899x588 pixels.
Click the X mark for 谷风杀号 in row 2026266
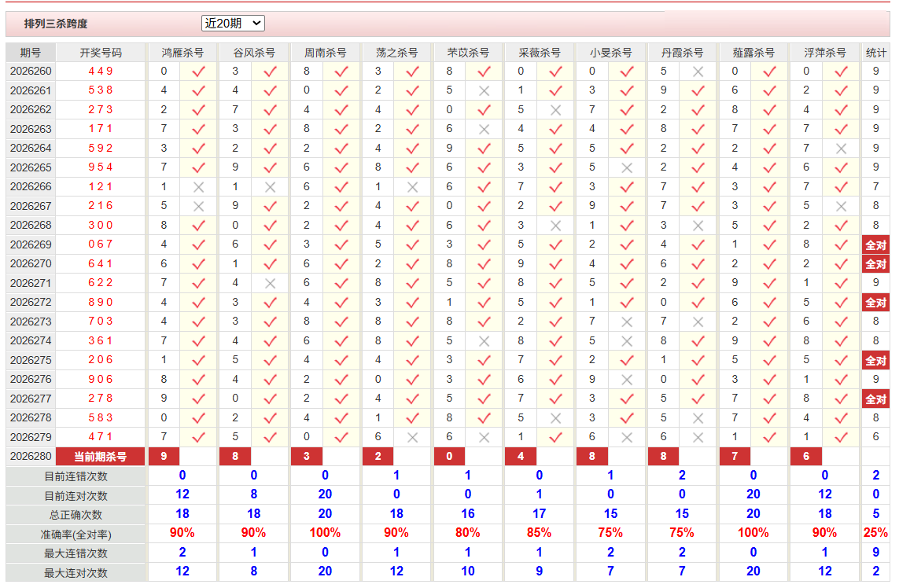(270, 187)
